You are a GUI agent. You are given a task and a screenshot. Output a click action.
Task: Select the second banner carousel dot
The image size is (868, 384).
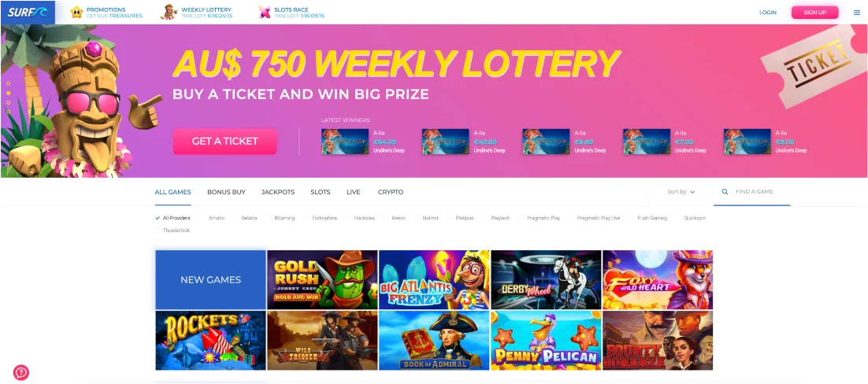tap(9, 93)
